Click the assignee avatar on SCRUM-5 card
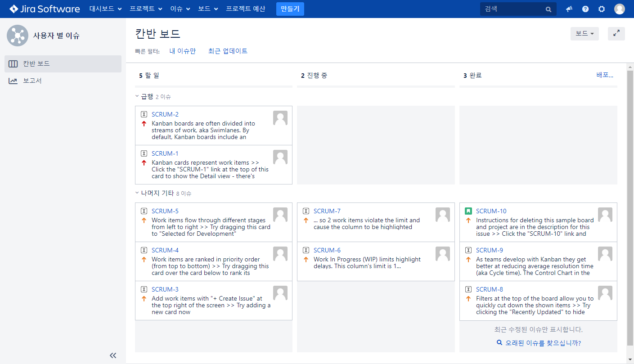 tap(280, 215)
